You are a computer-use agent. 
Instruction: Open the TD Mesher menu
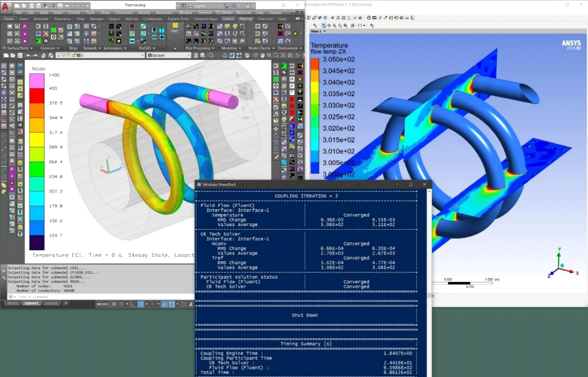[x=224, y=12]
